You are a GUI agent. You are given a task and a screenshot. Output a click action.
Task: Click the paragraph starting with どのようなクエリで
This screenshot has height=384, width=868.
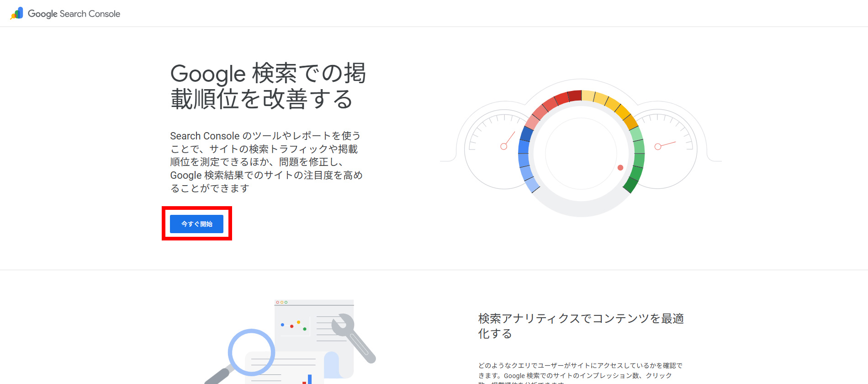pyautogui.click(x=580, y=371)
